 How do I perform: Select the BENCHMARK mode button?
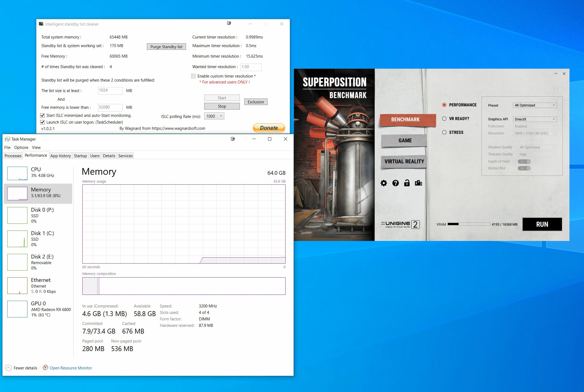tap(407, 120)
